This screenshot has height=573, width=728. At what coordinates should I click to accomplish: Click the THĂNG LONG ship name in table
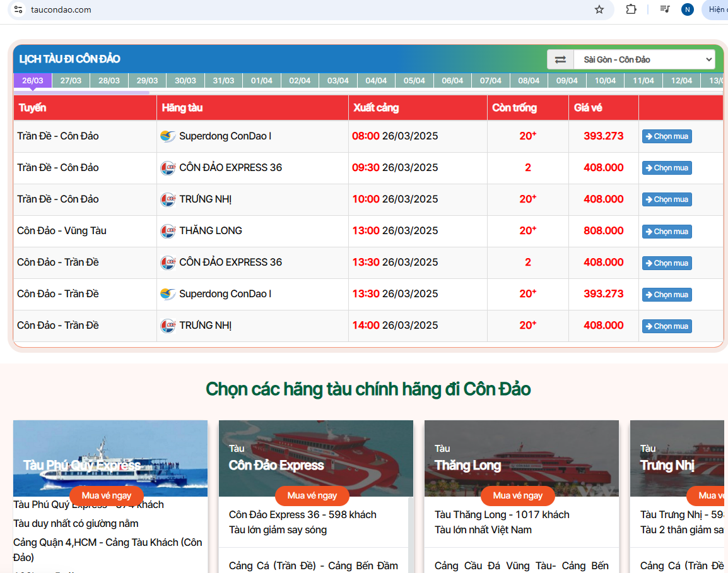(211, 231)
